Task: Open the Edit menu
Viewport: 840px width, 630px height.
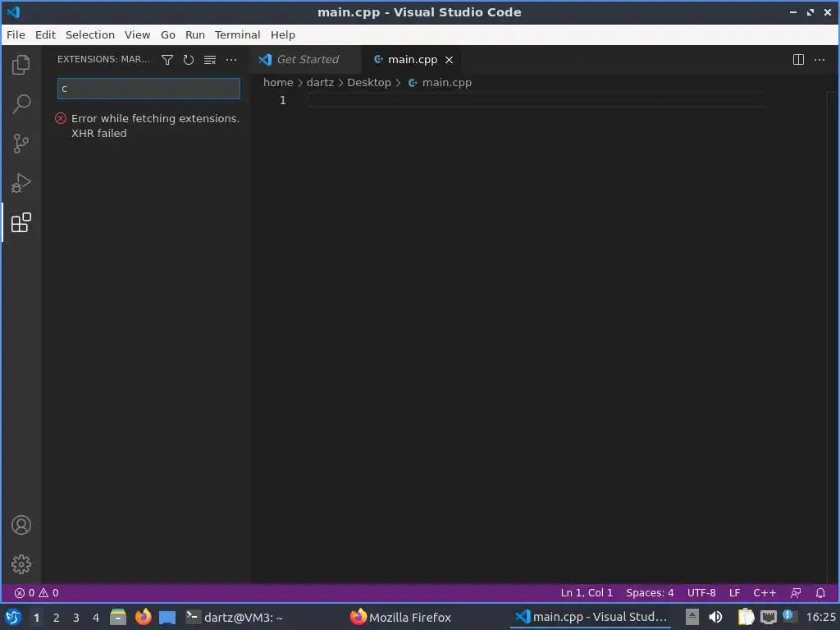Action: [46, 34]
